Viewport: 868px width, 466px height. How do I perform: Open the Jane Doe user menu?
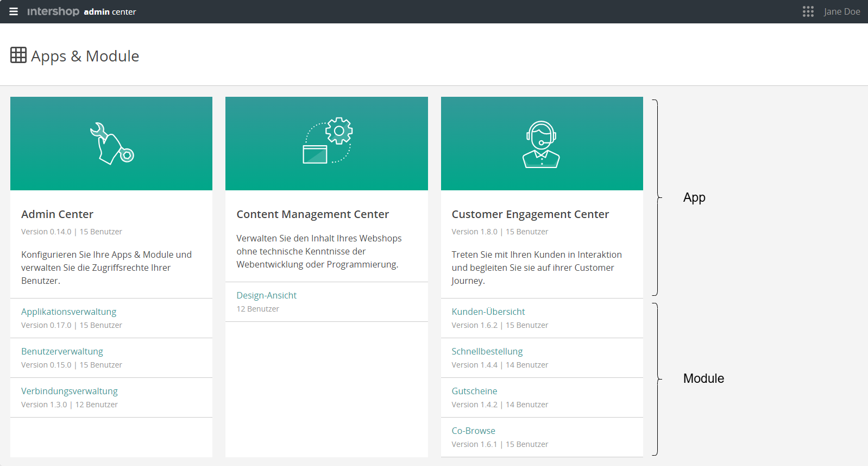(x=841, y=11)
